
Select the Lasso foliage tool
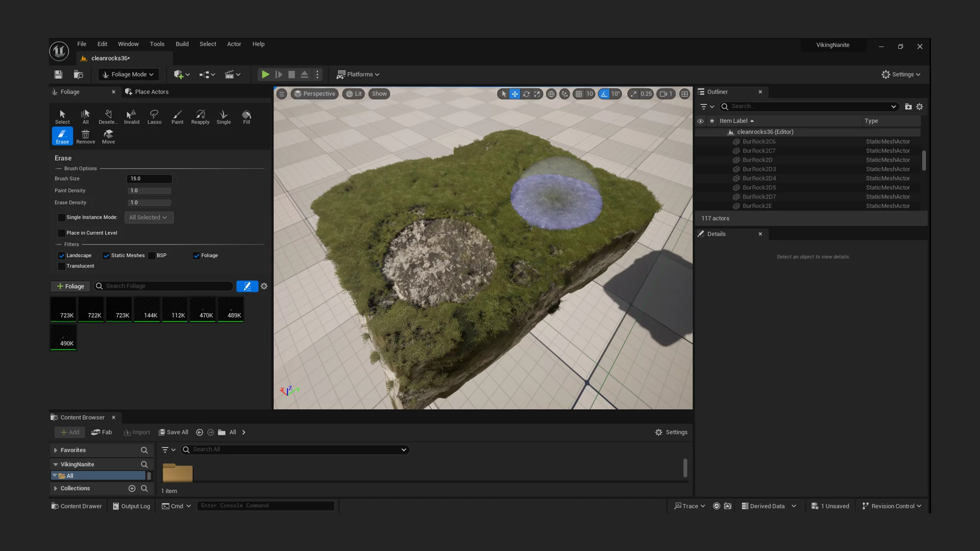(154, 117)
